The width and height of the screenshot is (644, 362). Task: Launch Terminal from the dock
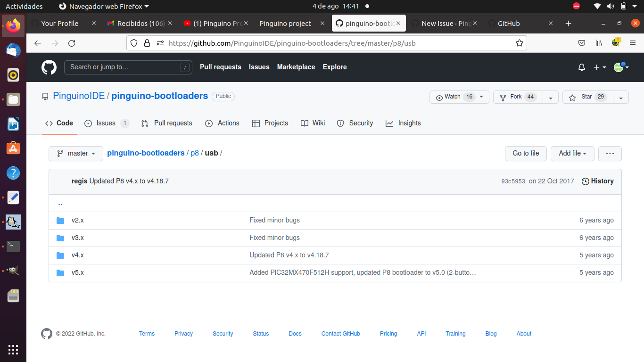[13, 246]
